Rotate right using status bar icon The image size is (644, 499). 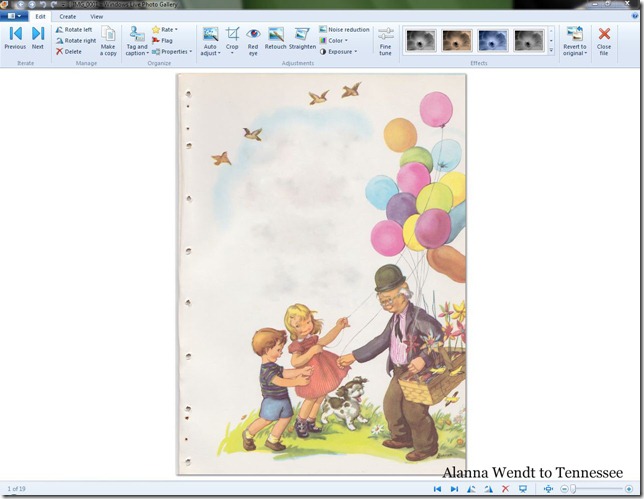(x=488, y=489)
